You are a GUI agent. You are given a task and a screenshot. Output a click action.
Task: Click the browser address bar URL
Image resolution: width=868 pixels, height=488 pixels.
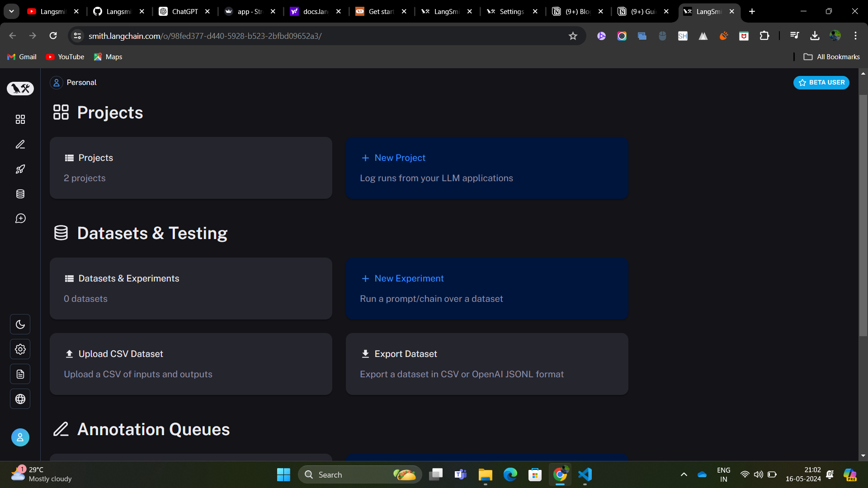205,36
